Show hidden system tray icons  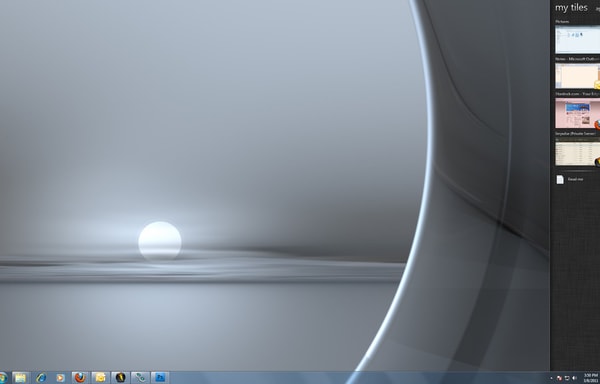(552, 378)
